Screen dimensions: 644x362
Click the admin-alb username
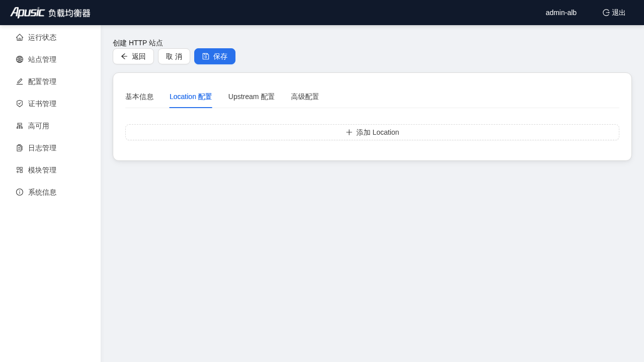tap(561, 13)
